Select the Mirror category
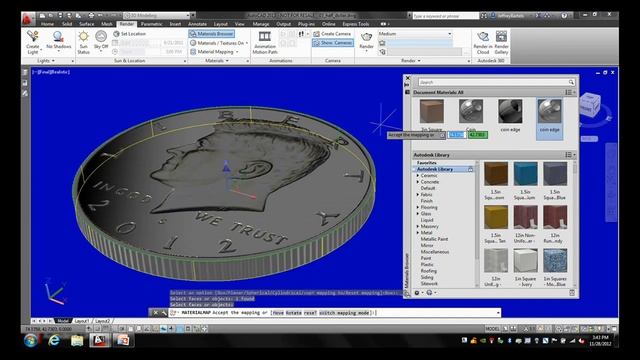Viewport: 640px width, 360px height. [427, 245]
